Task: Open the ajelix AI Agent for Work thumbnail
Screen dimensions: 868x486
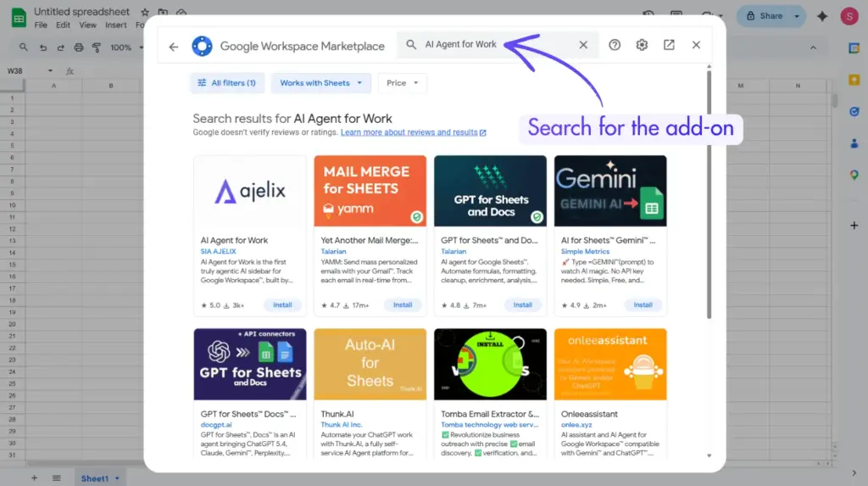Action: (x=250, y=191)
